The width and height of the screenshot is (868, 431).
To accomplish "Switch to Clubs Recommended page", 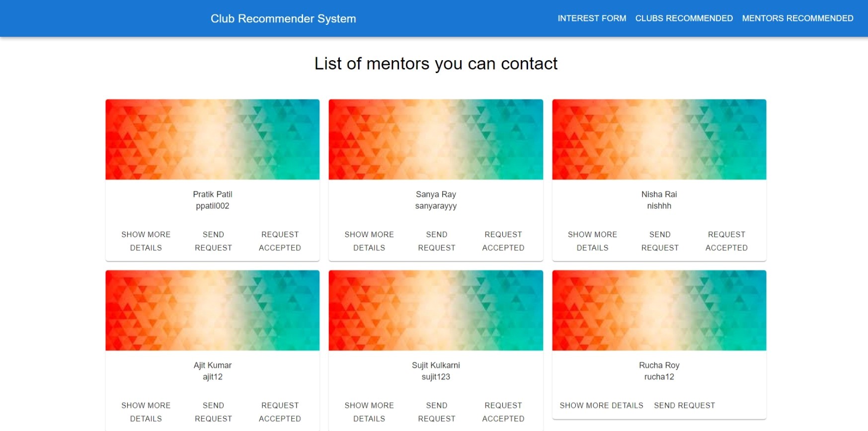I will coord(684,18).
